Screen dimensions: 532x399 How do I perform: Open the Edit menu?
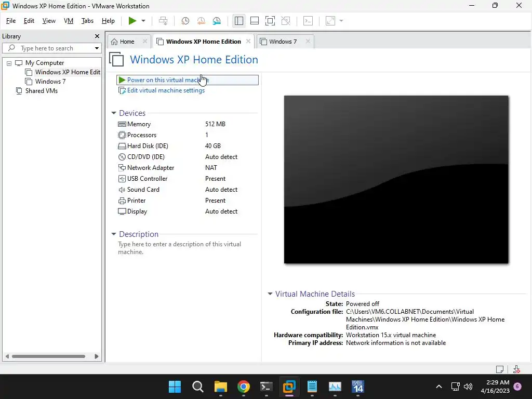[29, 21]
